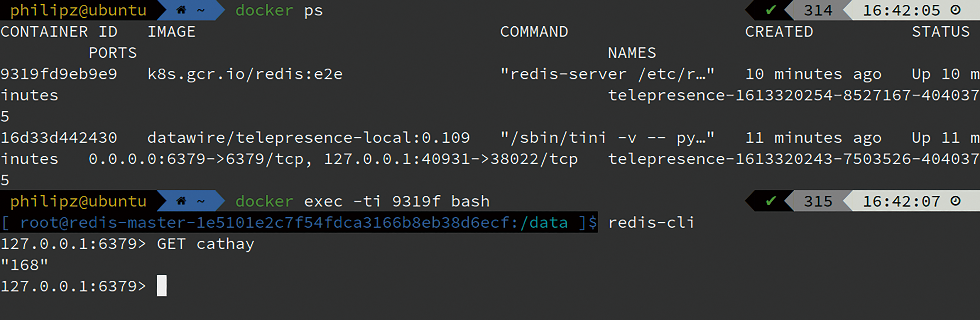Viewport: 980px width, 320px height.
Task: Click the green checkmark beside 315
Action: point(771,201)
